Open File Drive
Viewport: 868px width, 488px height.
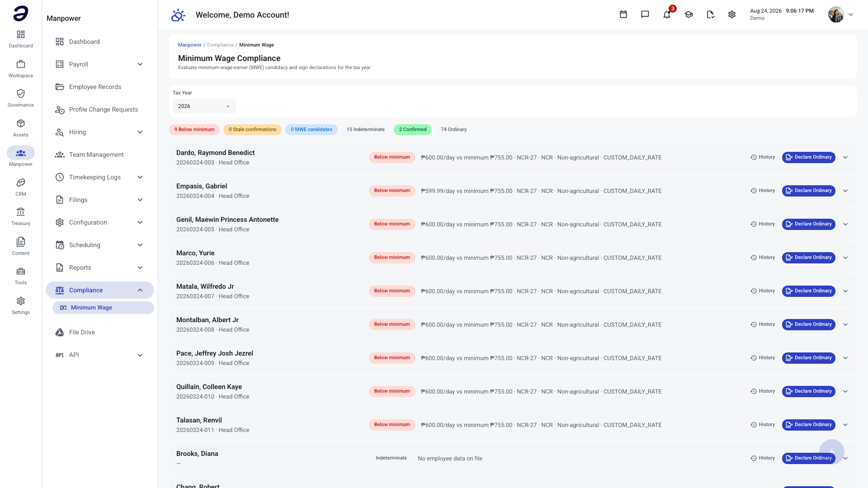click(100, 332)
